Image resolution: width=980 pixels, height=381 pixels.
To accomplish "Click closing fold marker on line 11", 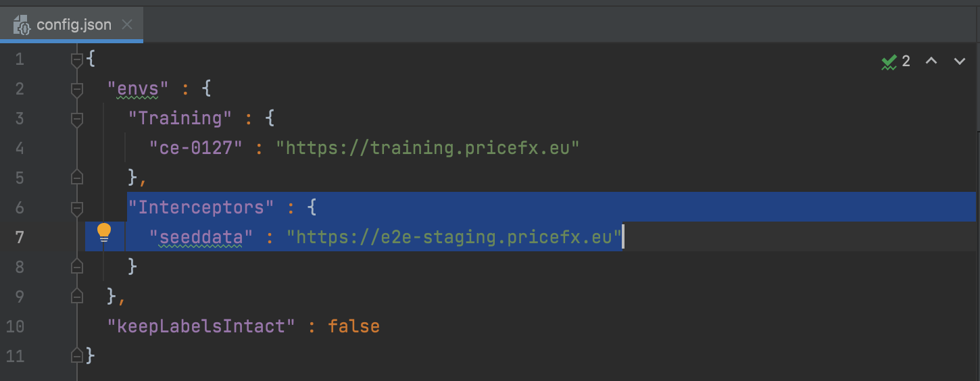I will click(x=77, y=355).
